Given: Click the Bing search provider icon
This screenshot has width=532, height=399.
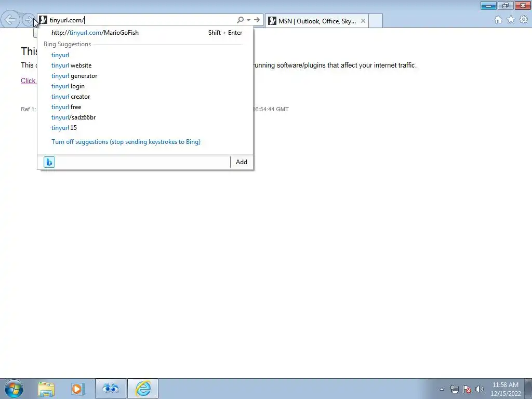Looking at the screenshot, I should pos(49,162).
